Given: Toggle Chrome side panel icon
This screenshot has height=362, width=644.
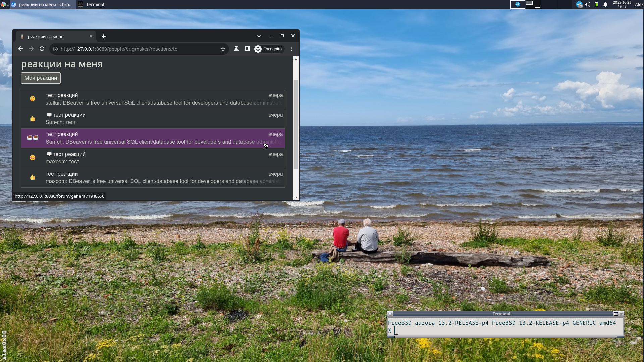Looking at the screenshot, I should [247, 49].
